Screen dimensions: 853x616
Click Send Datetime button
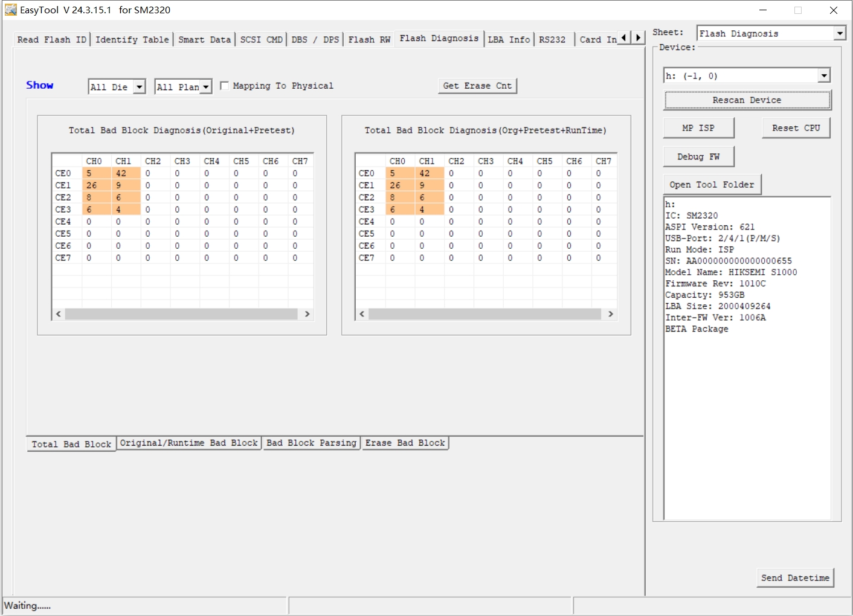796,578
